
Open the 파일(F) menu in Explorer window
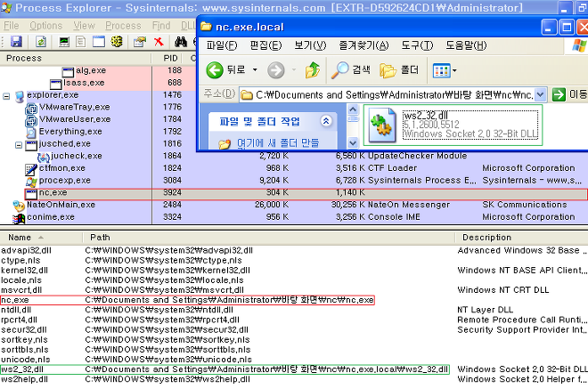tap(222, 45)
